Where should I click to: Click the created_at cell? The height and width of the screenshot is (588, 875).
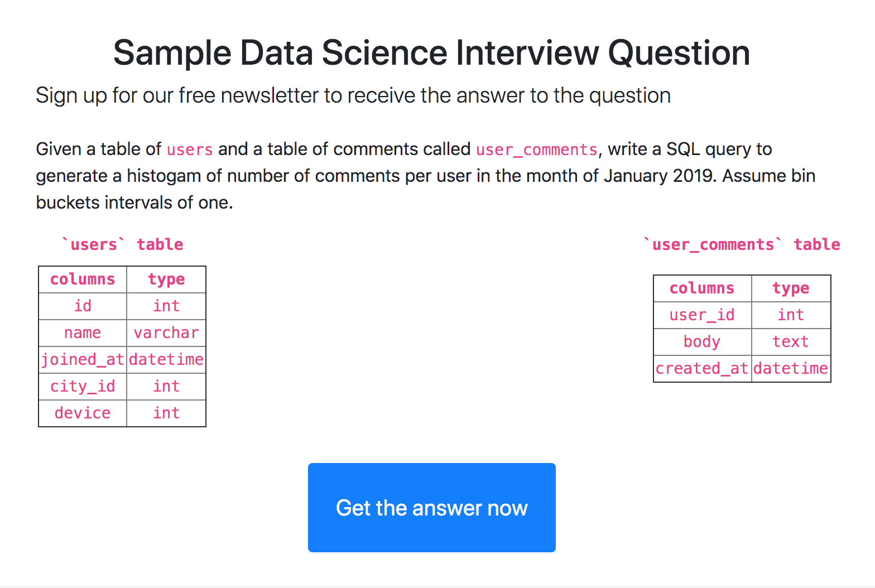tap(702, 368)
